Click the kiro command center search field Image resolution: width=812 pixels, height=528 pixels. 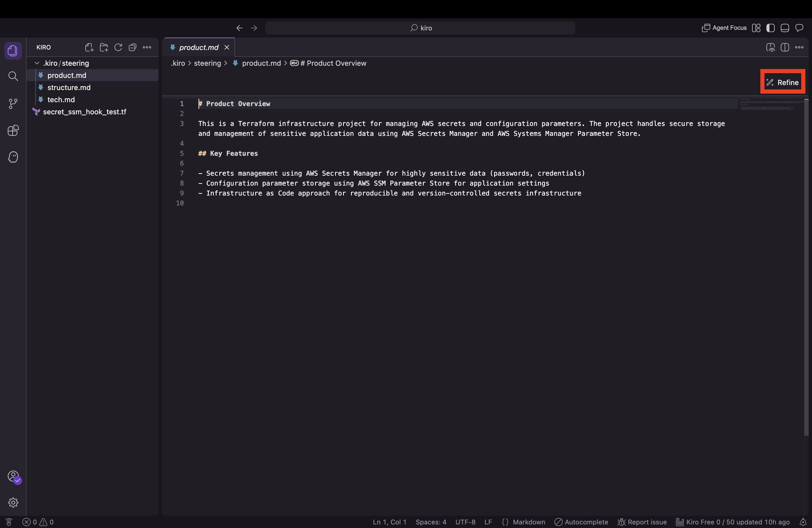pyautogui.click(x=420, y=28)
